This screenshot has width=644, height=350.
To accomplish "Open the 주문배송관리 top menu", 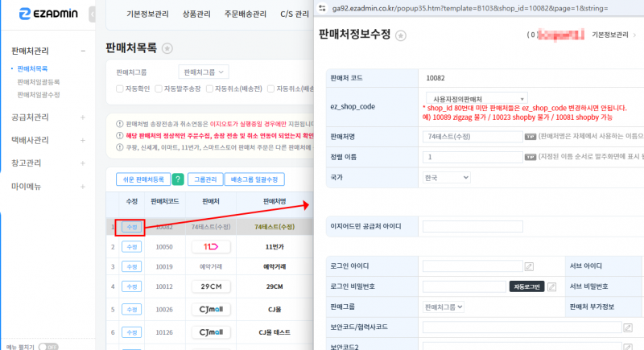I will coord(246,14).
